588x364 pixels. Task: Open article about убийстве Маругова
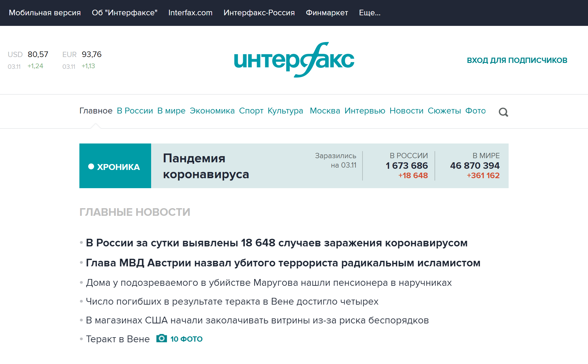click(x=269, y=283)
